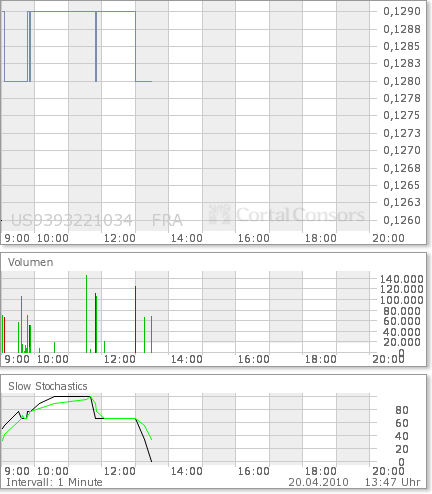Click the 0,1260 price axis label
The height and width of the screenshot is (494, 432).
click(x=402, y=220)
